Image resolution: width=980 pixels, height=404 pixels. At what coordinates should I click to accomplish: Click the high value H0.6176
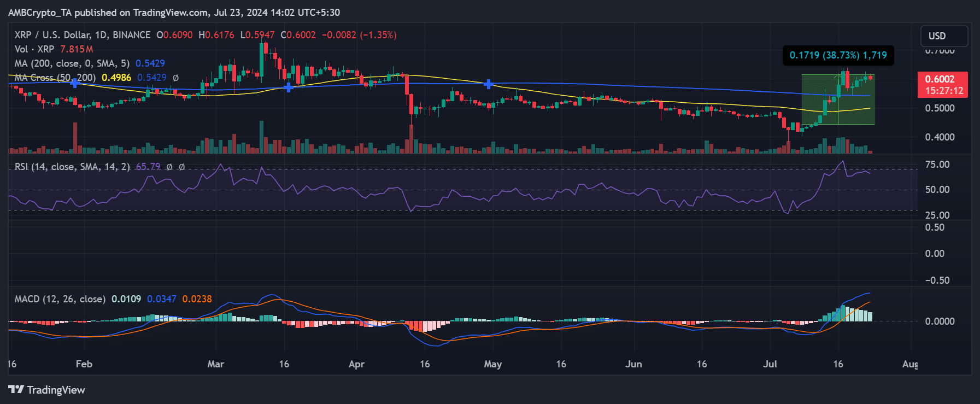(x=216, y=35)
